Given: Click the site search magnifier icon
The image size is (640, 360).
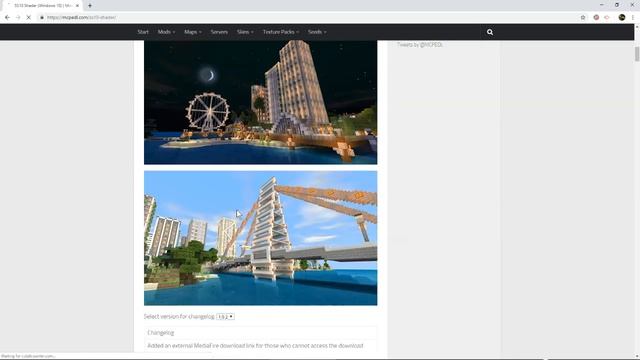Looking at the screenshot, I should (x=490, y=32).
